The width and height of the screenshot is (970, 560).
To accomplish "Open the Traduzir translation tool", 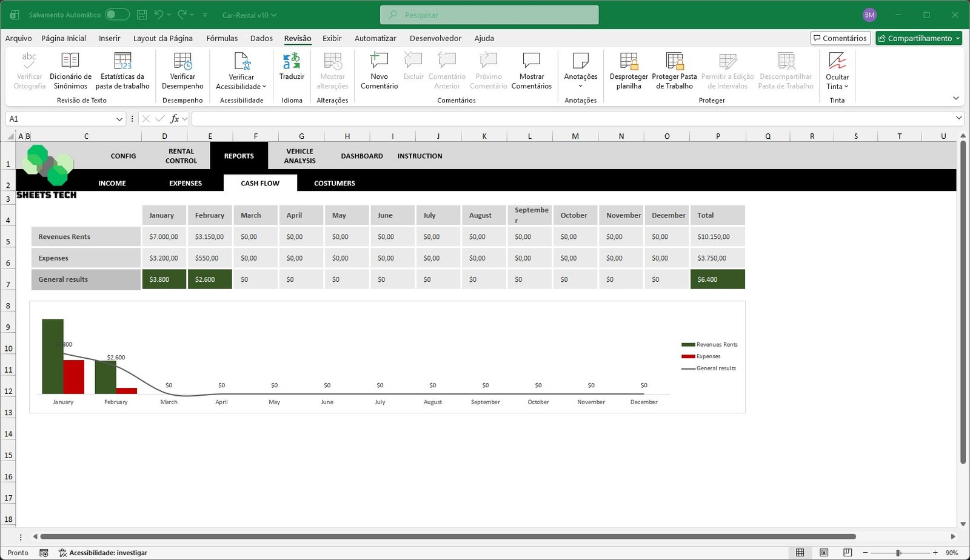I will point(292,70).
